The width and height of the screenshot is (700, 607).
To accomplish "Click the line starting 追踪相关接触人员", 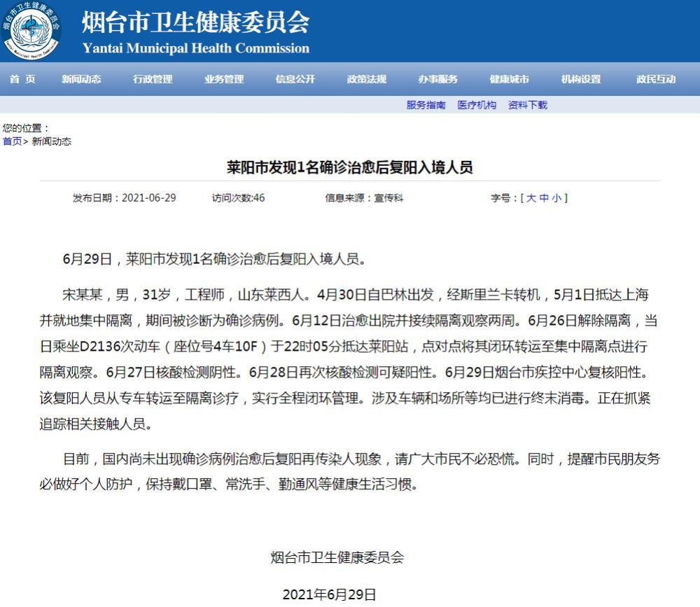I will [x=97, y=424].
